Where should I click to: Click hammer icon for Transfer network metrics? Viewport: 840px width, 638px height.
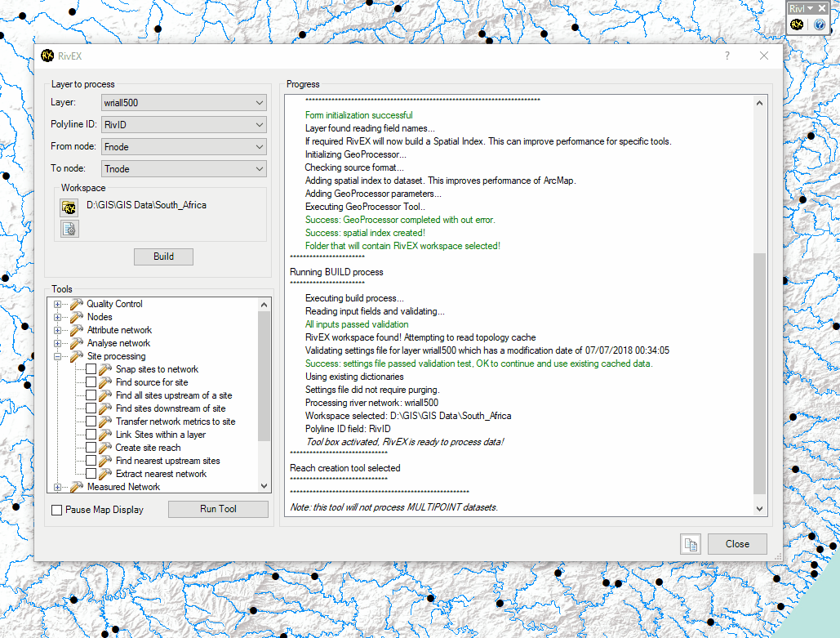[105, 422]
